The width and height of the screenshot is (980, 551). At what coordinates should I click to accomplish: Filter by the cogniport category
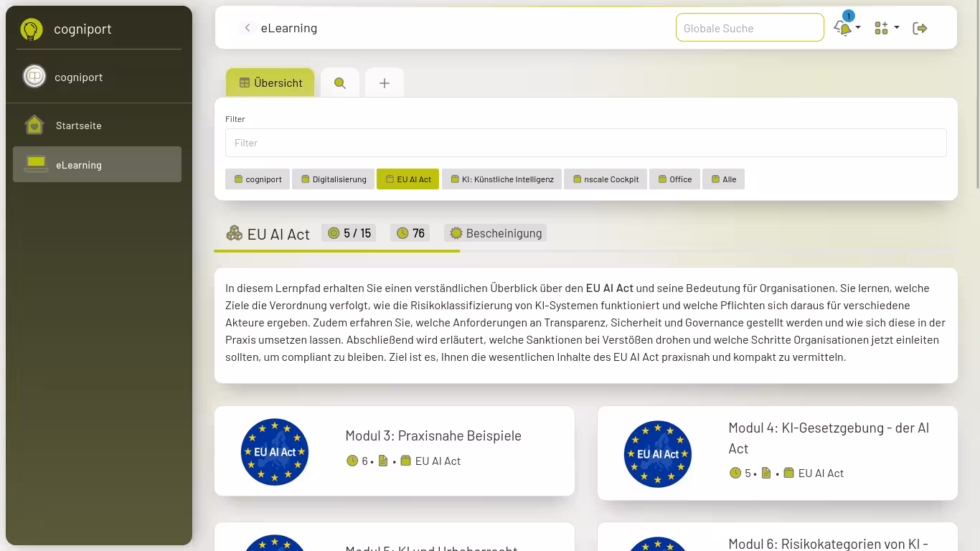(x=258, y=179)
